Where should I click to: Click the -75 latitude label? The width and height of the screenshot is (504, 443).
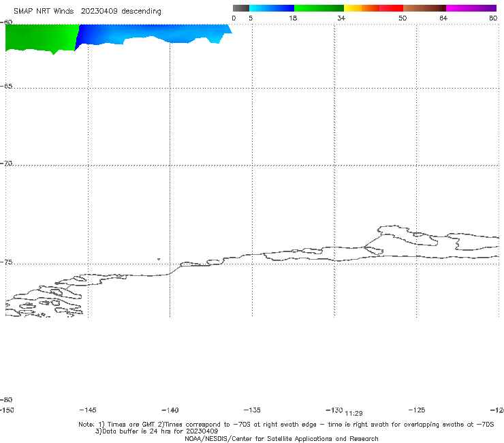[x=6, y=262]
